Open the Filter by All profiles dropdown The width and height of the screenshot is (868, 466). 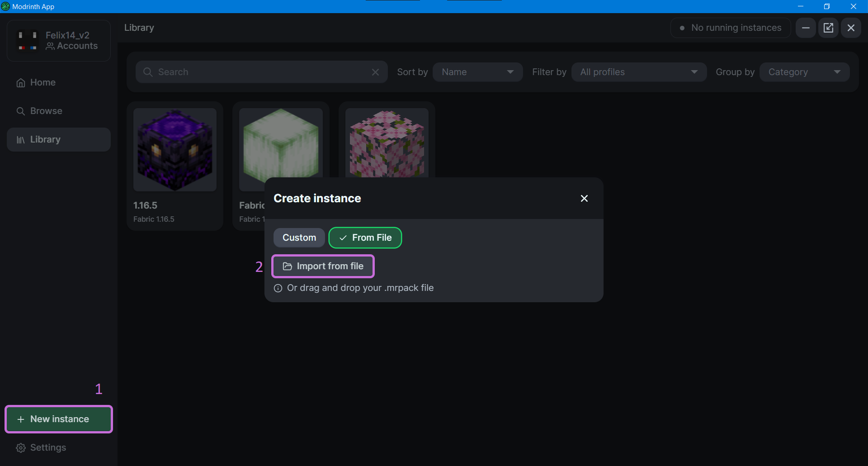tap(639, 72)
